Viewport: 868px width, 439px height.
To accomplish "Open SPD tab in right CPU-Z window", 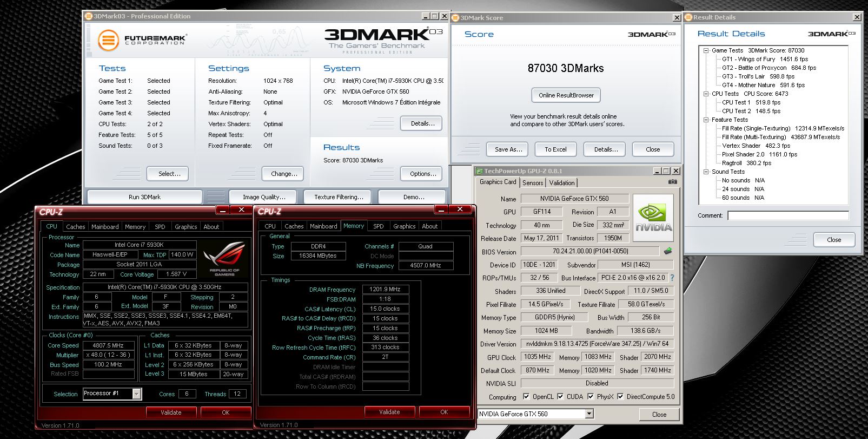I will (x=379, y=226).
